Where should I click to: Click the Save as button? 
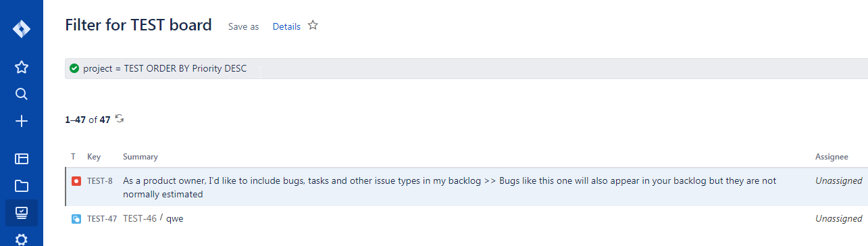click(243, 26)
